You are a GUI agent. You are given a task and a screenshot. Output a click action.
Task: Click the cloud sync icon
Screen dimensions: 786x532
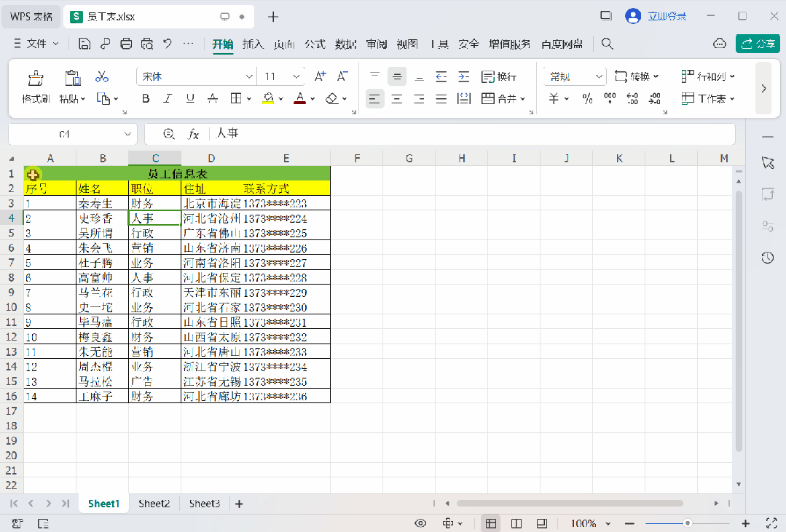click(719, 44)
